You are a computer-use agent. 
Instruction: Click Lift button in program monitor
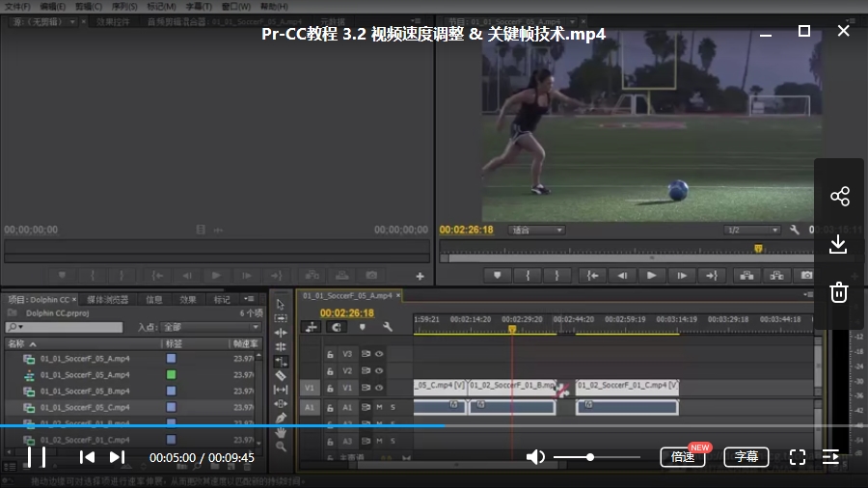coord(746,275)
